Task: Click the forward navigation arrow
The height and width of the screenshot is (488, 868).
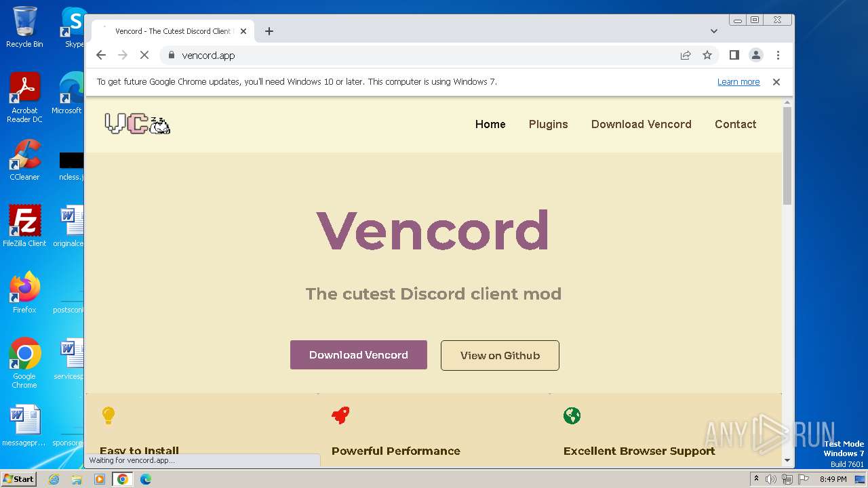Action: tap(123, 56)
